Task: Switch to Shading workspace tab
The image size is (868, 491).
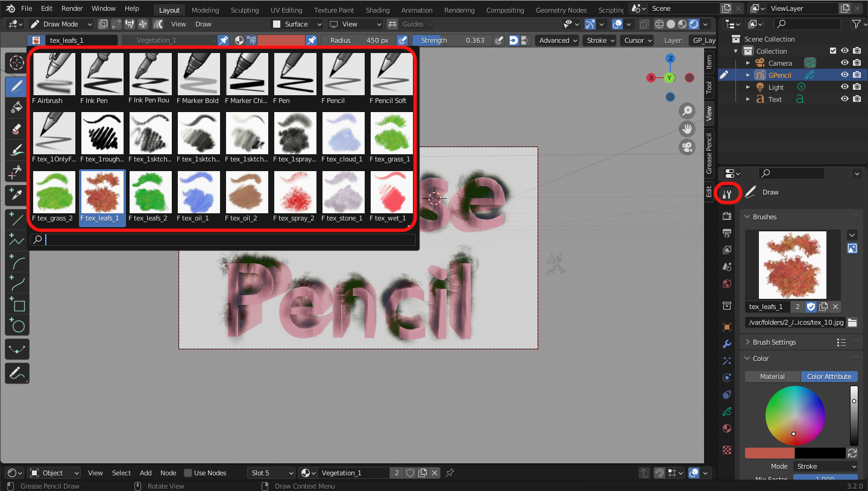Action: coord(377,10)
